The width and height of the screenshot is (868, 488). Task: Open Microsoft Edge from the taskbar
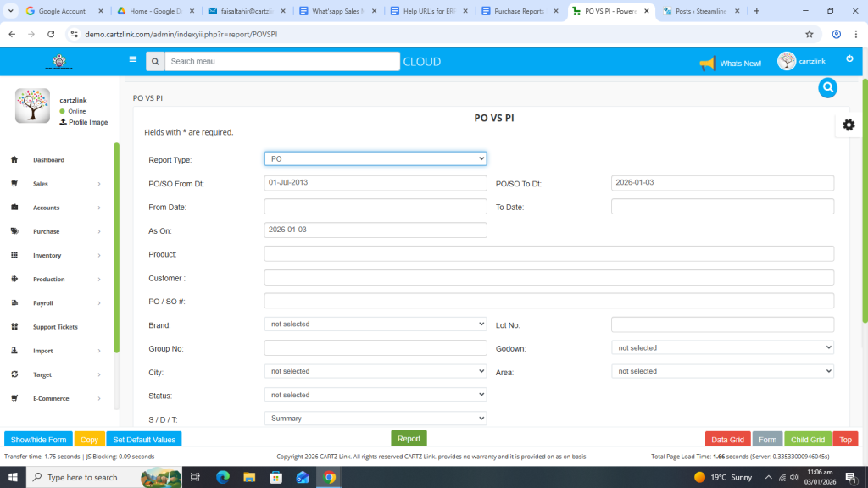pos(223,477)
